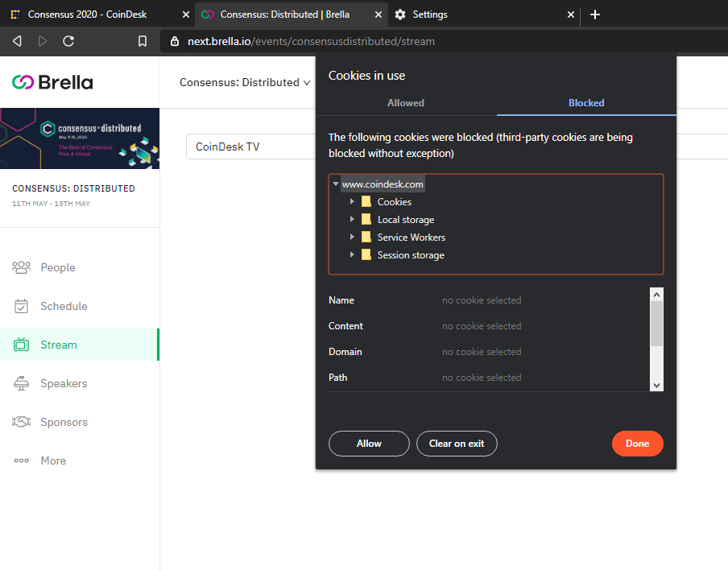Viewport: 728px width, 570px height.
Task: Click the Brella logo
Action: 52,83
